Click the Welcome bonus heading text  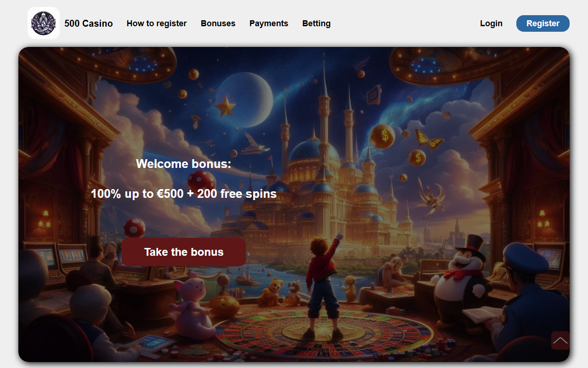[184, 164]
